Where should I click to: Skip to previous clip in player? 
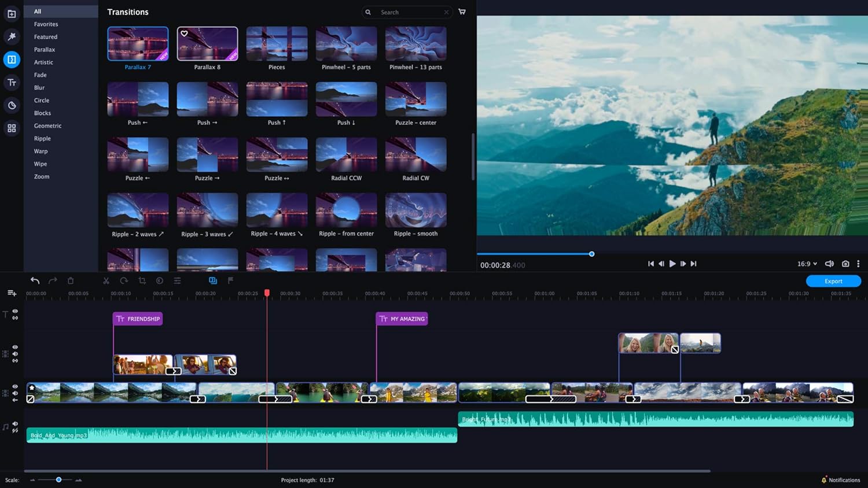pyautogui.click(x=651, y=264)
